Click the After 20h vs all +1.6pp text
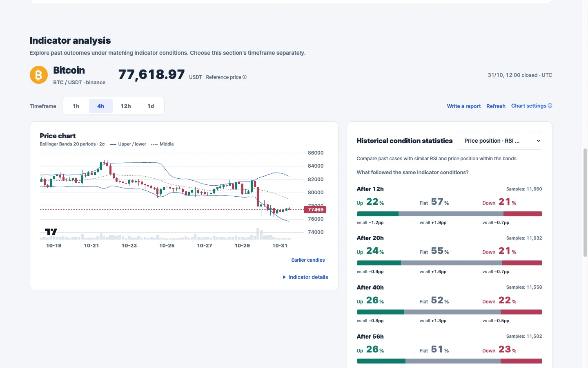588x368 pixels. [x=433, y=272]
